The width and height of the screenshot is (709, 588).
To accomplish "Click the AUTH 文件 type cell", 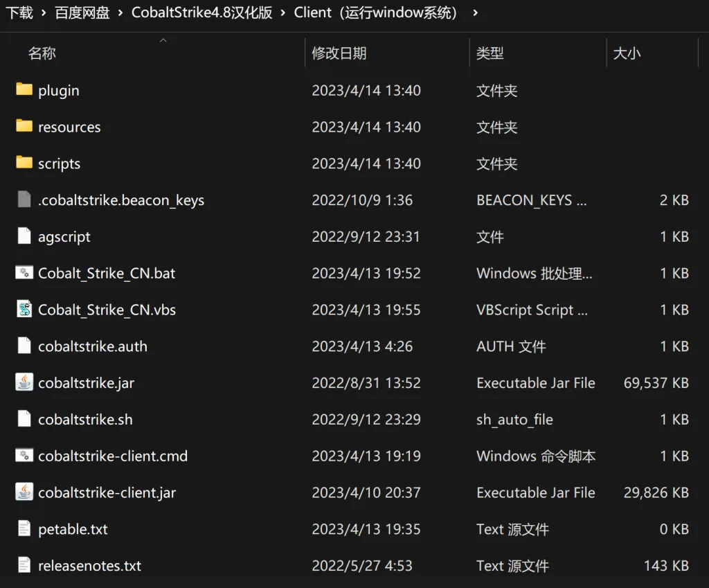I will 512,346.
